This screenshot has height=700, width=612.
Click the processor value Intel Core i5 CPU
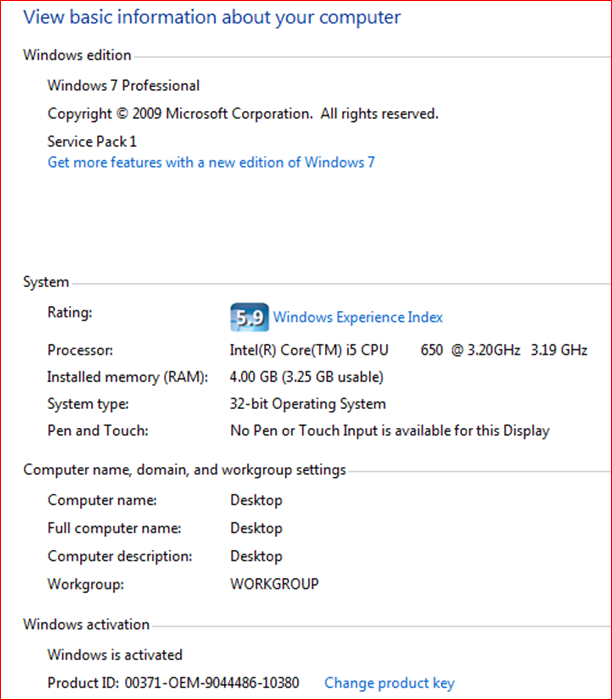(x=408, y=350)
